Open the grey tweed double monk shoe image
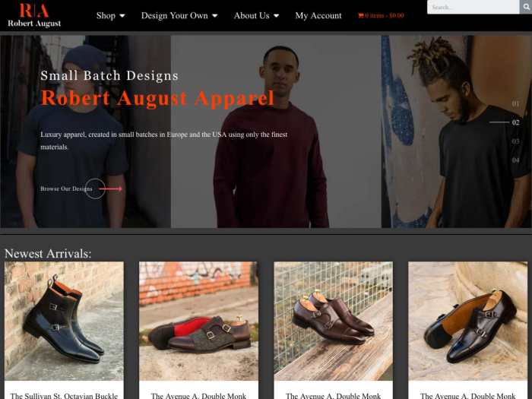The height and width of the screenshot is (399, 532). (x=198, y=321)
